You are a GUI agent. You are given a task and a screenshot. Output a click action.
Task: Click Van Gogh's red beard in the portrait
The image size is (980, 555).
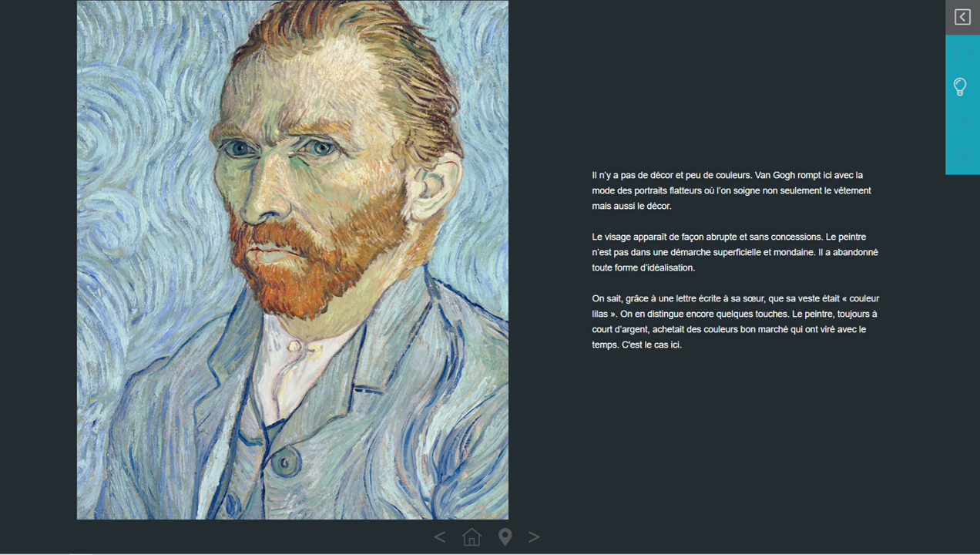pyautogui.click(x=324, y=247)
